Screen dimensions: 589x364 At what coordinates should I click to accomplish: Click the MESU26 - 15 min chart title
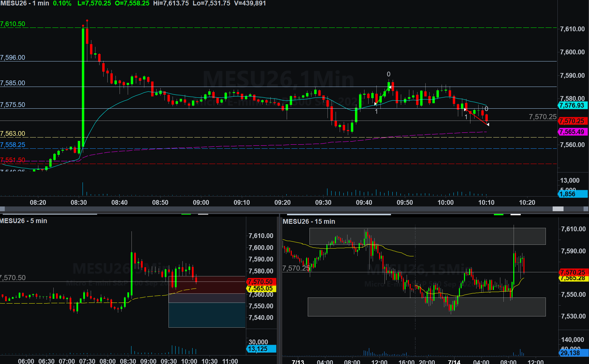[309, 221]
